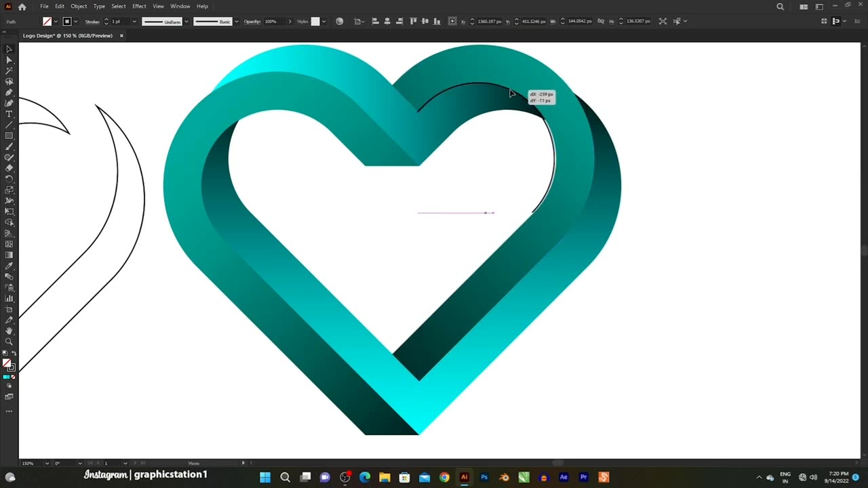
Task: Select the Magic Wand tool
Action: (9, 70)
